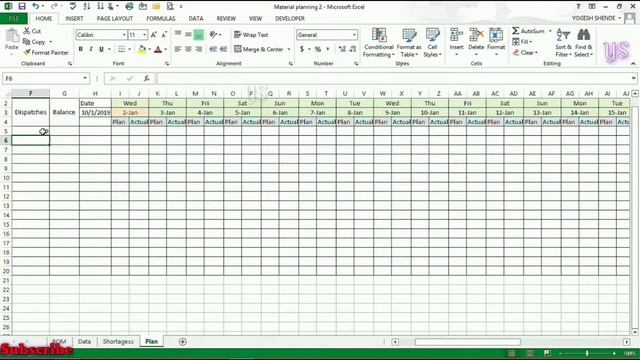This screenshot has height=360, width=640.
Task: Click the Page Break Preview view icon
Action: point(547,353)
